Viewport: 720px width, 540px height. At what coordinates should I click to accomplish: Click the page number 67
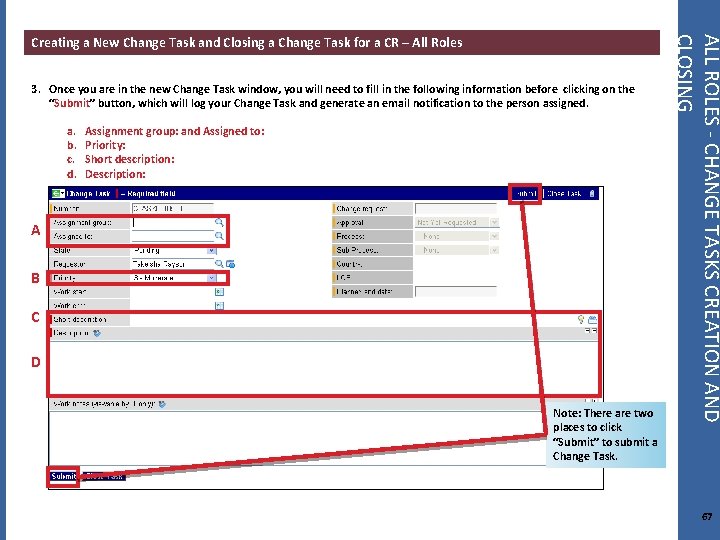[707, 516]
